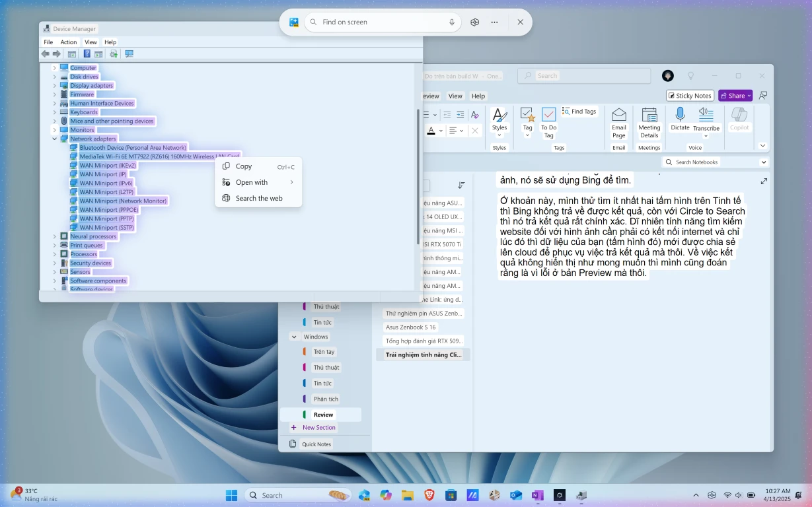
Task: Click the Sticky Notes button
Action: click(689, 96)
